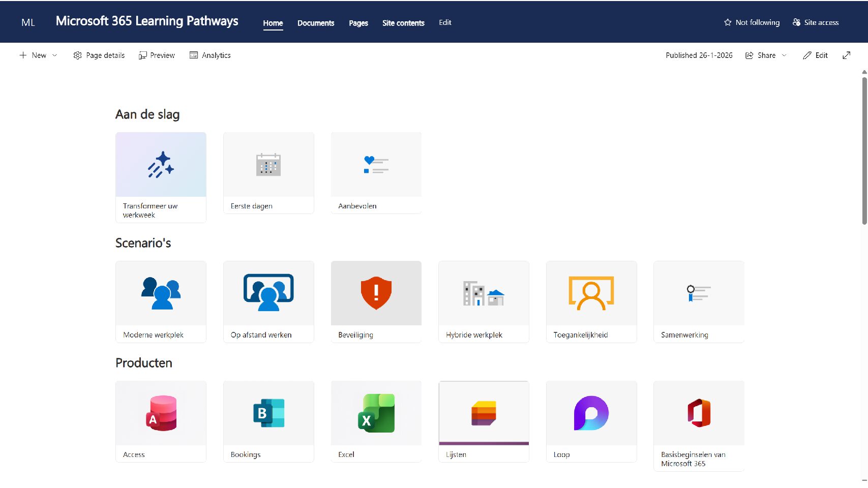Image resolution: width=868 pixels, height=488 pixels.
Task: Click the Access database icon tile
Action: coord(161,413)
